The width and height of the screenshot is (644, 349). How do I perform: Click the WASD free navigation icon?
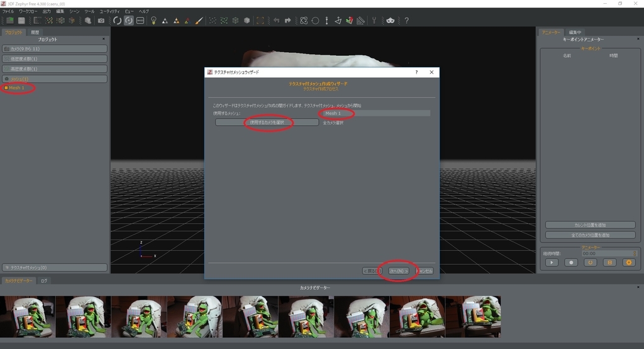point(140,20)
